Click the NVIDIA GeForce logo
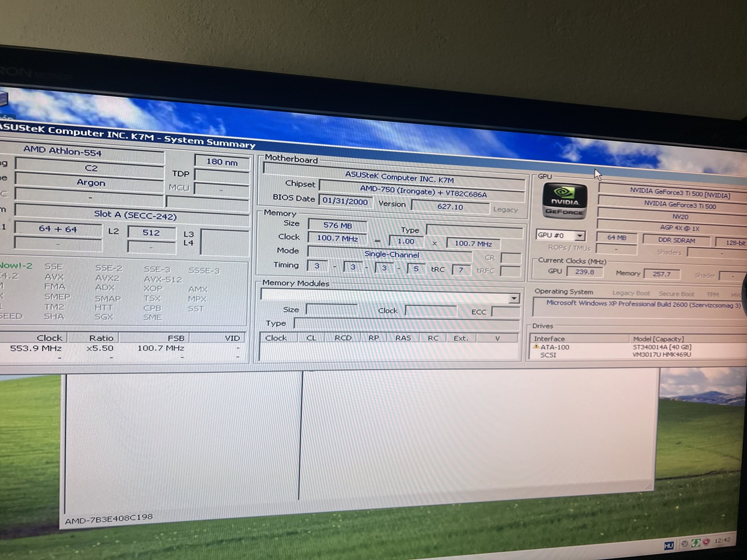Image resolution: width=747 pixels, height=560 pixels. pos(564,201)
